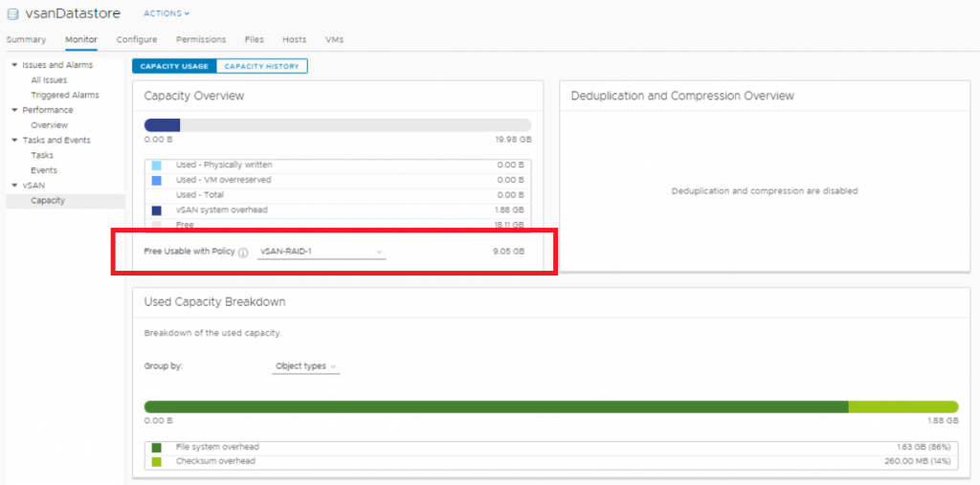Viewport: 980px width, 485px height.
Task: Collapse the vSAN tree section
Action: pyautogui.click(x=14, y=186)
